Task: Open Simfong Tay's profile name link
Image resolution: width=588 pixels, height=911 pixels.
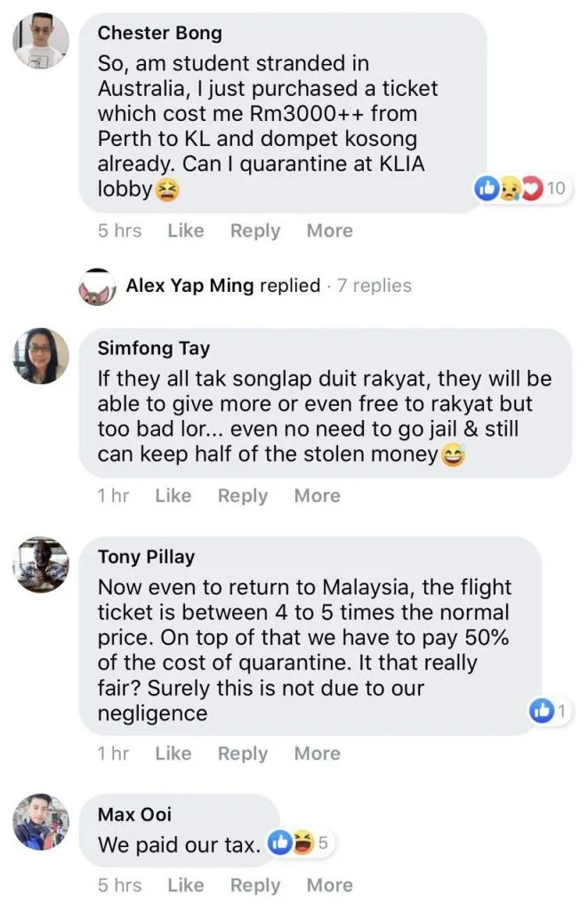Action: coord(153,350)
